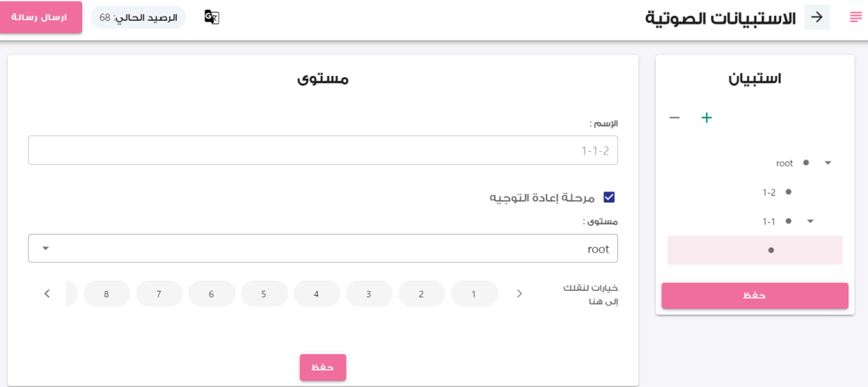
Task: Uncheck the مرحلة إعادة التوجيه checkbox
Action: (609, 198)
